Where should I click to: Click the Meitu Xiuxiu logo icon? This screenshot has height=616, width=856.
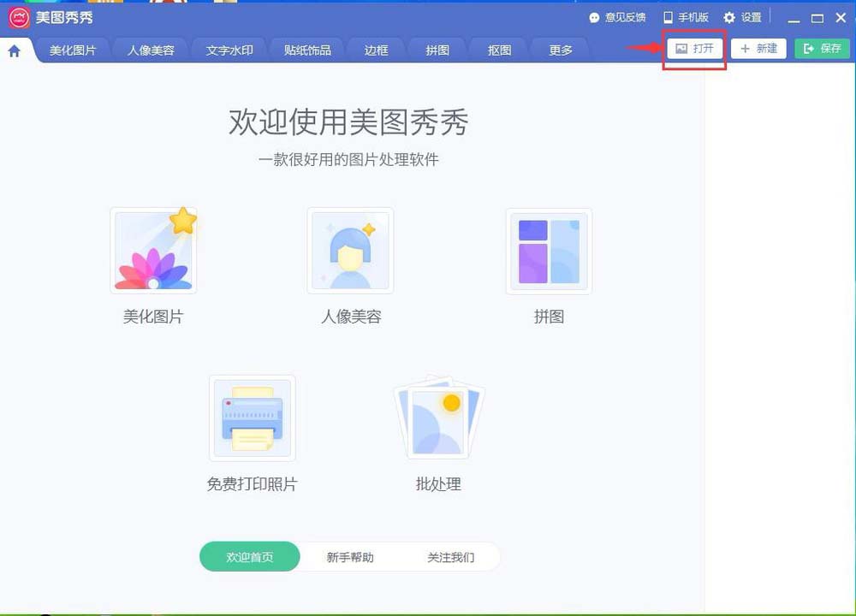pos(19,18)
